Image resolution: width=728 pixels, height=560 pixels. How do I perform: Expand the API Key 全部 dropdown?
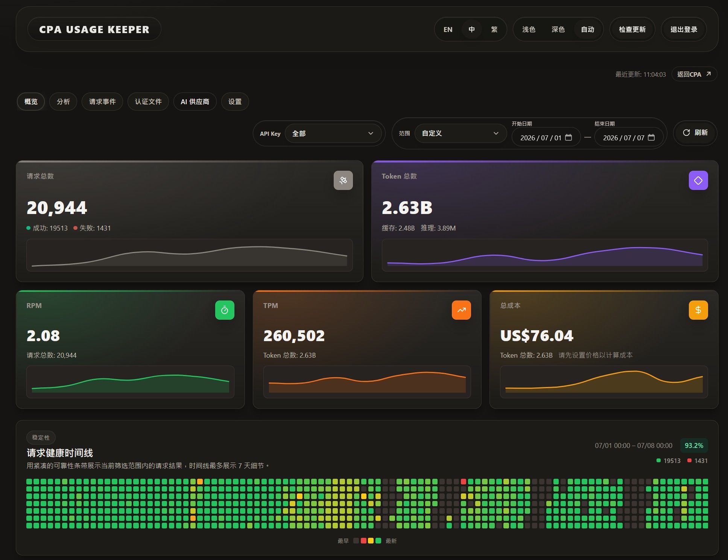click(x=333, y=134)
